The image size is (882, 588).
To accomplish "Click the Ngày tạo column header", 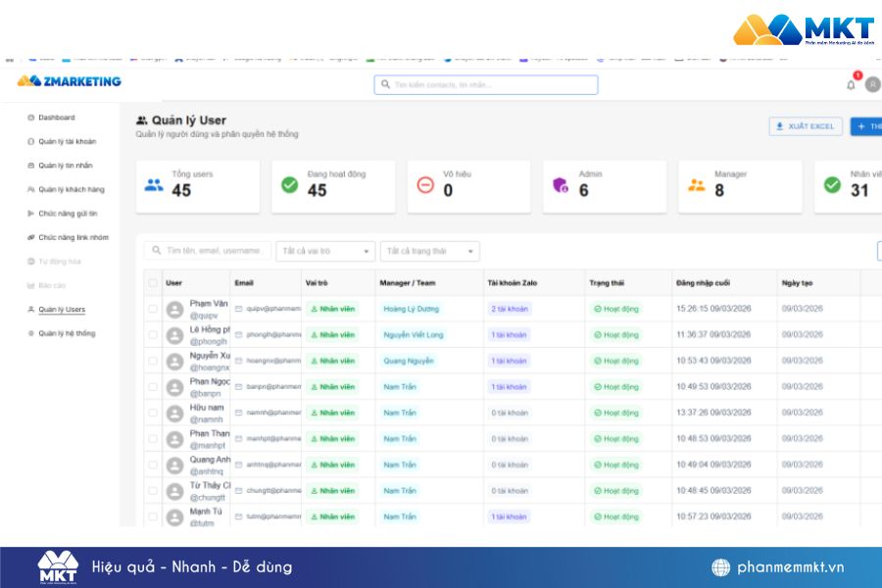I will [797, 283].
